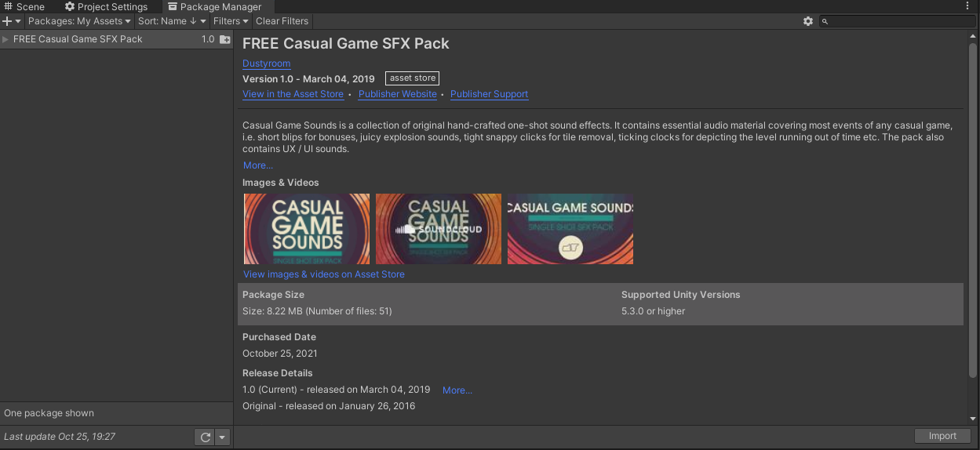
Task: Click the asset store tag label
Action: [x=412, y=78]
